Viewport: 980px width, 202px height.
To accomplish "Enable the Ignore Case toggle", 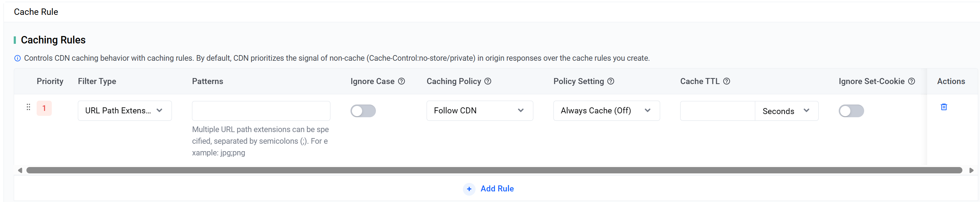I will [363, 111].
